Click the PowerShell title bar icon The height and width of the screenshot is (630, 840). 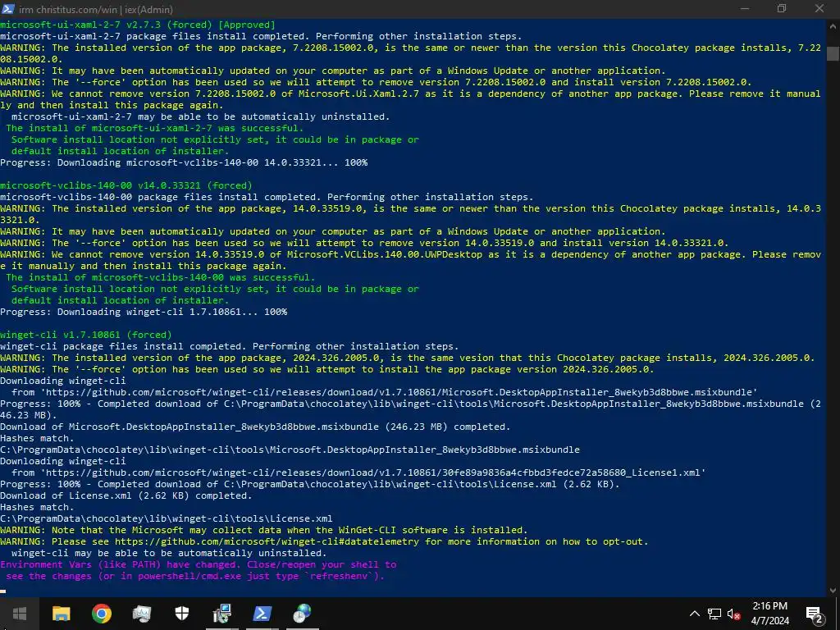(8, 9)
